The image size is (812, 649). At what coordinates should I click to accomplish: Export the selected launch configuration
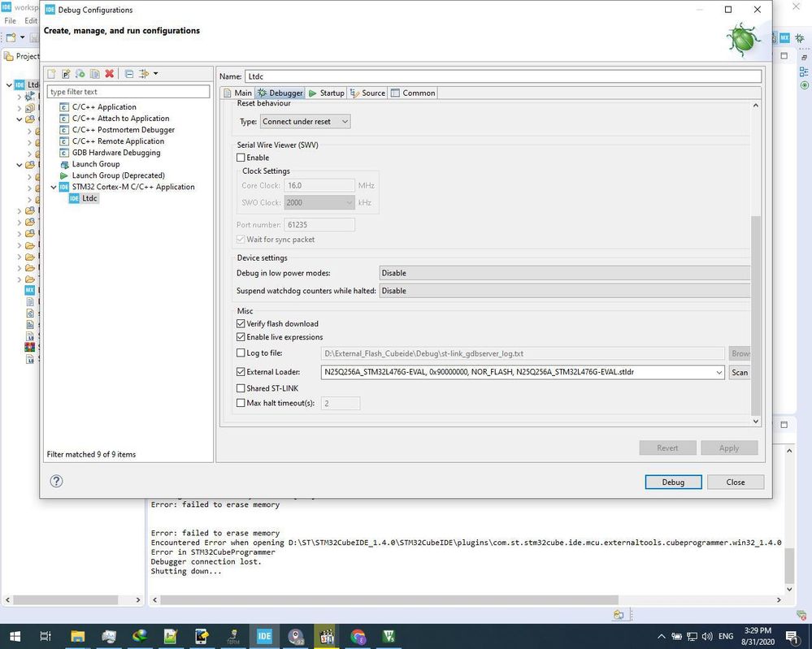tap(80, 74)
